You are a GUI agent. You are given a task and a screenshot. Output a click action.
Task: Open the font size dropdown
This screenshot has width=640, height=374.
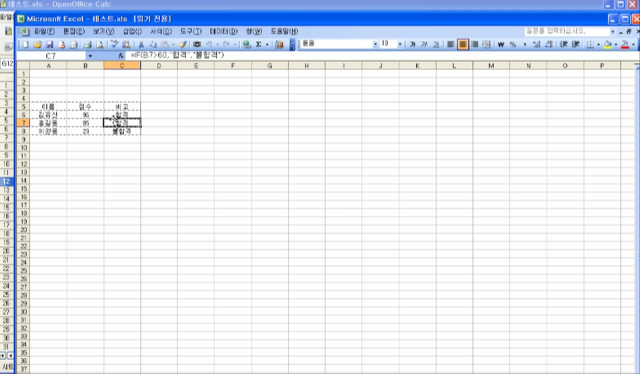coord(400,44)
